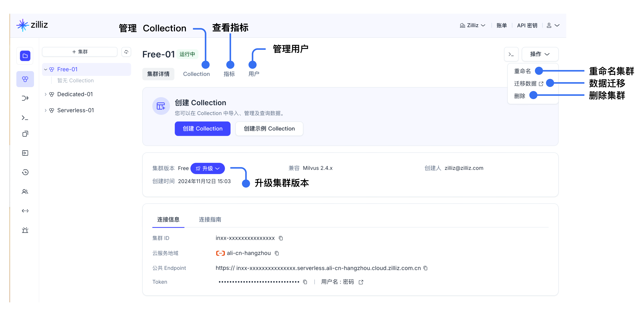This screenshot has height=315, width=644.
Task: Click the Alibaba Cloud provider logo
Action: click(x=220, y=253)
